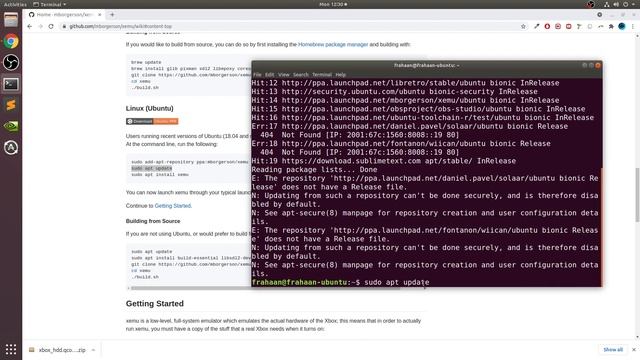This screenshot has height=360, width=640.
Task: Open a new Chrome tab
Action: tap(112, 15)
